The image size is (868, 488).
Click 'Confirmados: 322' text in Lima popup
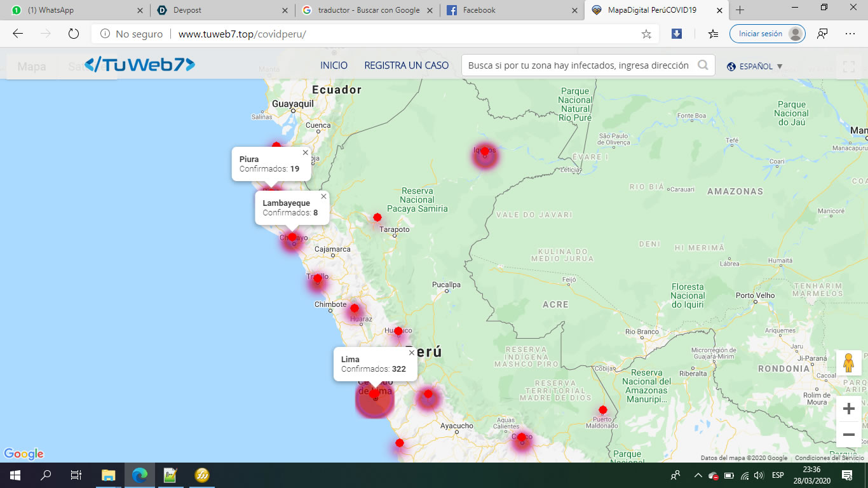tap(374, 369)
